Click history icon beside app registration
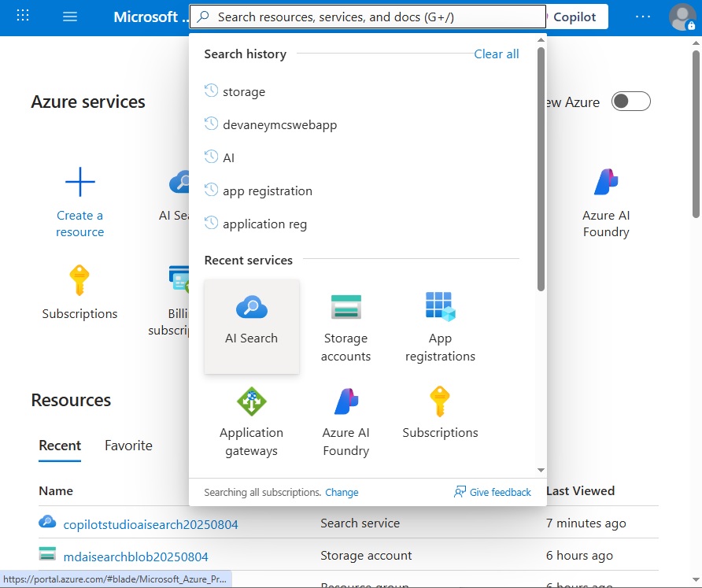 [x=212, y=190]
